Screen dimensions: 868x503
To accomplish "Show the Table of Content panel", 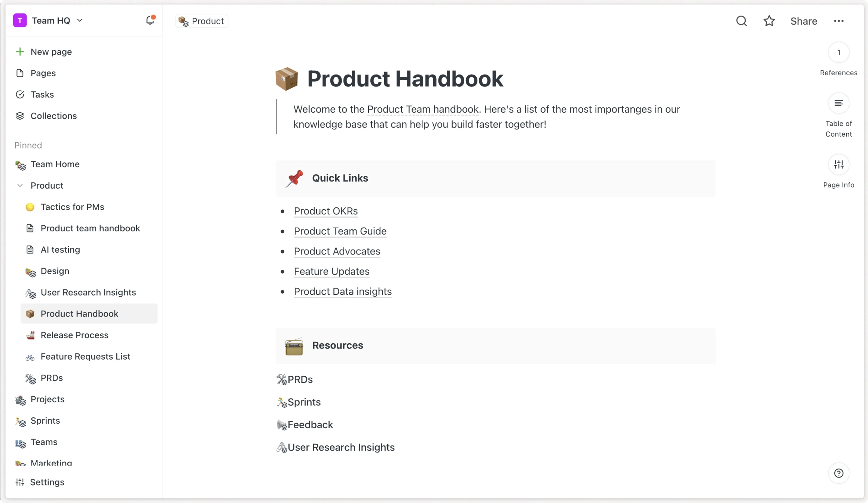I will click(838, 103).
